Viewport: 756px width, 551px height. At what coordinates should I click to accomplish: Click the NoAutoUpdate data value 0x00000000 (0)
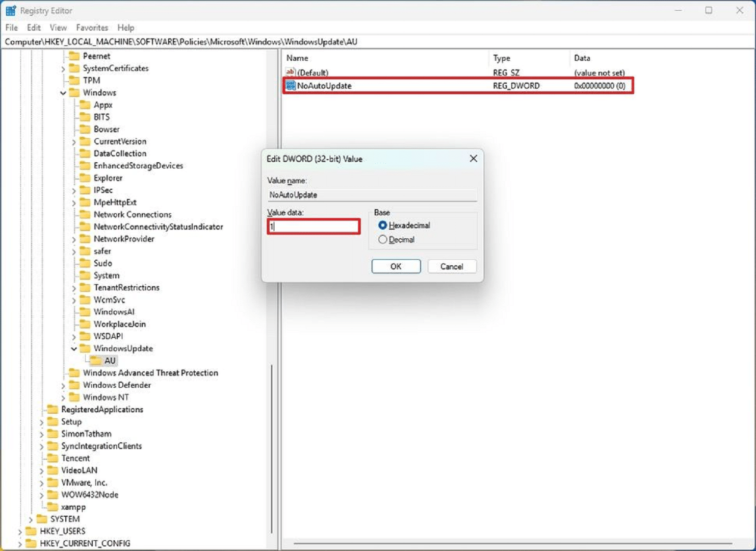pos(599,86)
